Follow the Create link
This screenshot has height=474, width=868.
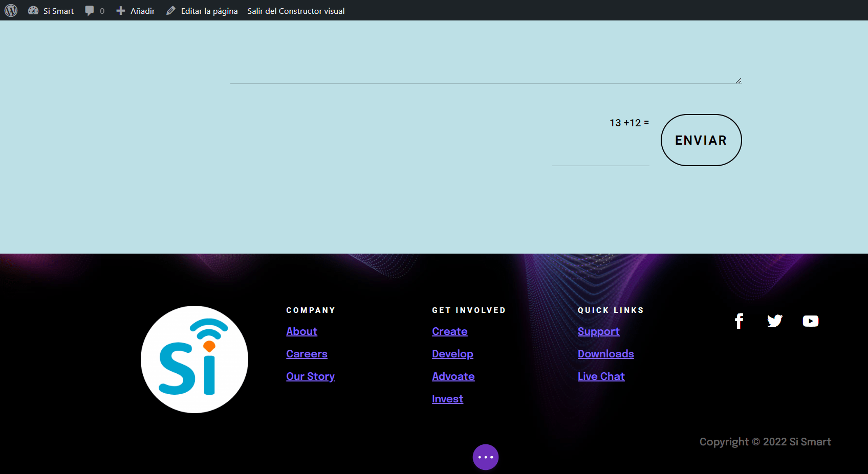pos(449,331)
